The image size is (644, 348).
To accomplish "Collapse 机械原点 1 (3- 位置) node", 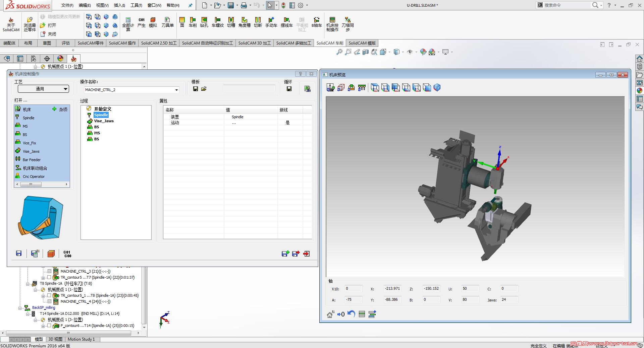I will 35,320.
